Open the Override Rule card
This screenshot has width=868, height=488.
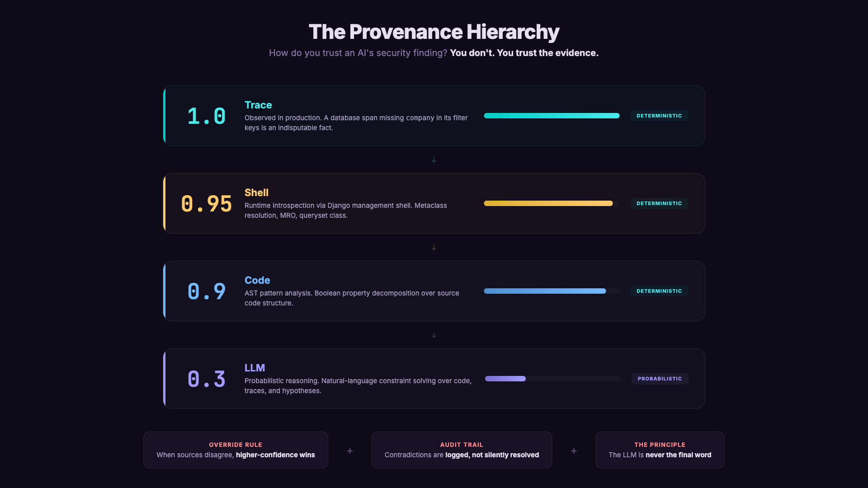click(x=236, y=450)
